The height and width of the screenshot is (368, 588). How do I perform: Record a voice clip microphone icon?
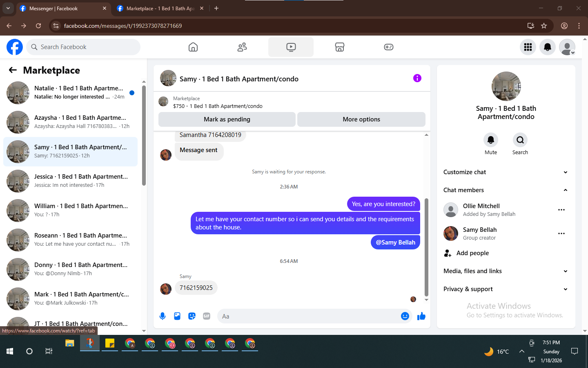click(163, 316)
